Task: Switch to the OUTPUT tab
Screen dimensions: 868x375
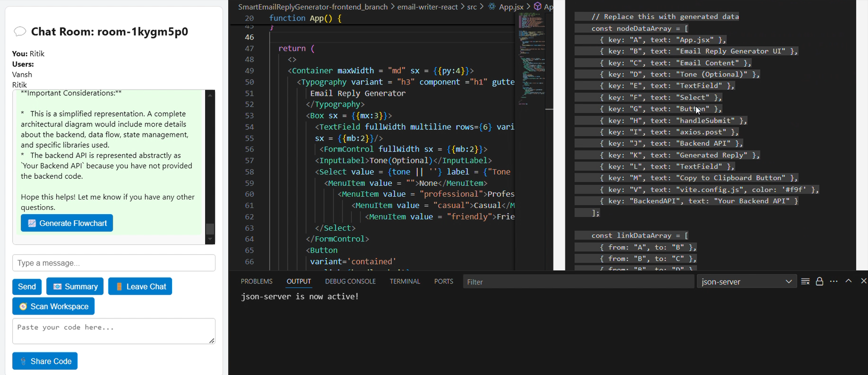Action: [299, 281]
